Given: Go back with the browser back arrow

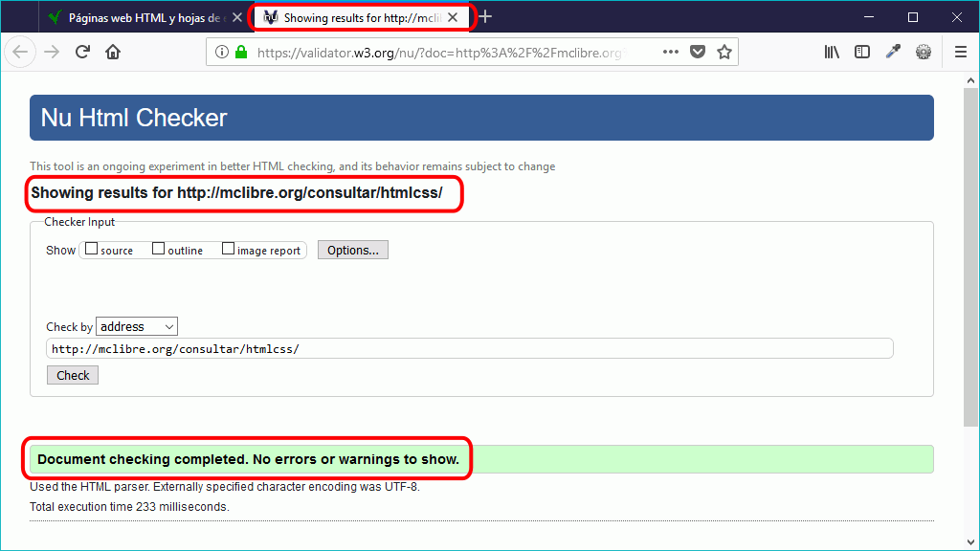Looking at the screenshot, I should pos(21,52).
